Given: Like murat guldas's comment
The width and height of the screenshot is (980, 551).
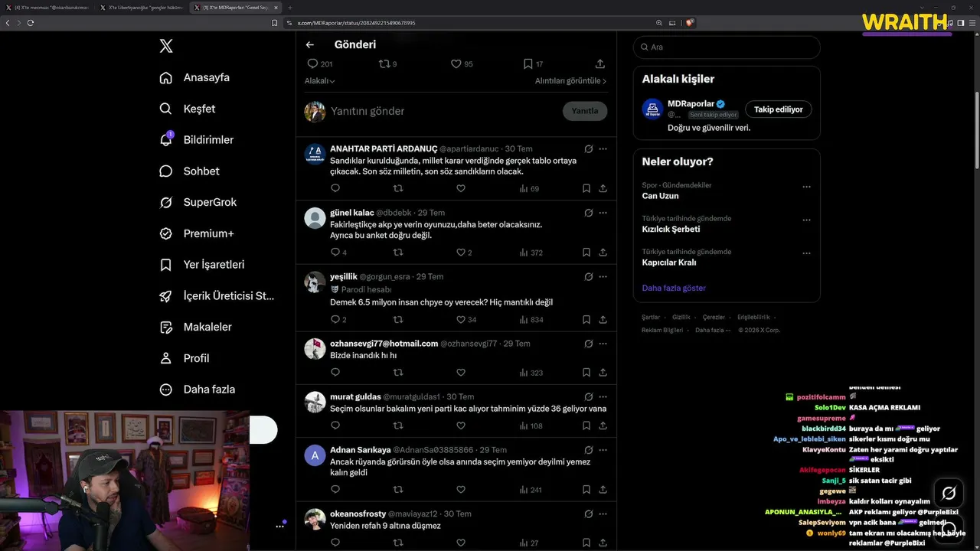Looking at the screenshot, I should tap(461, 426).
